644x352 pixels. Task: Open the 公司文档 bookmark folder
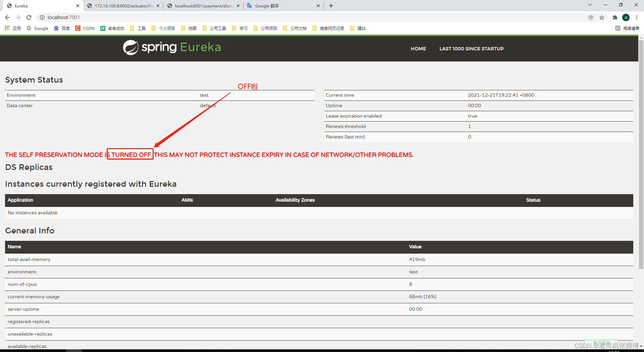point(294,28)
